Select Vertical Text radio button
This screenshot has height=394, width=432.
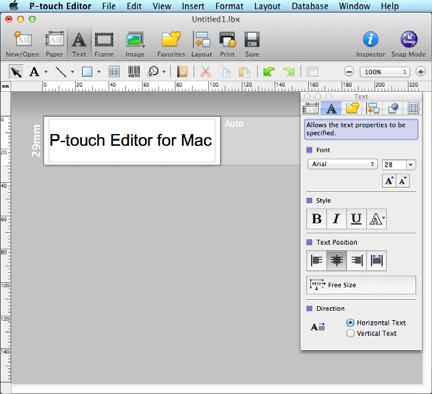(350, 333)
